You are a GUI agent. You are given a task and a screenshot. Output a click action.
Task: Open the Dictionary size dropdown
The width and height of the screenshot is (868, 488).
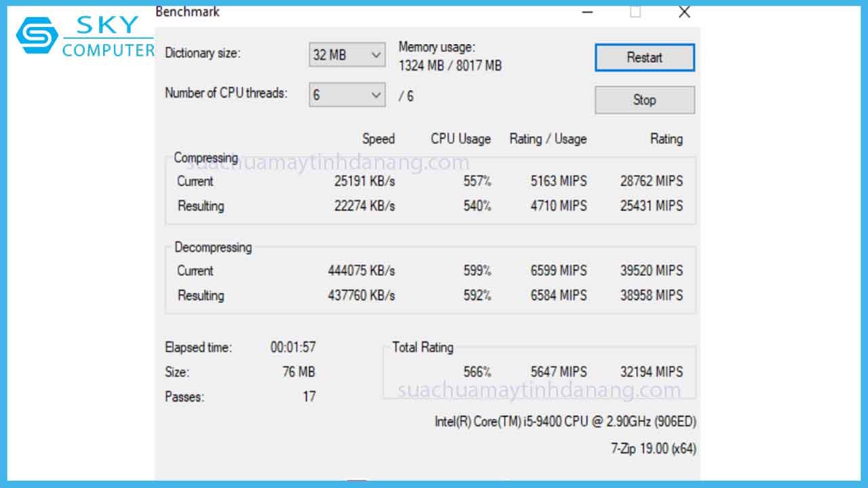click(x=347, y=55)
